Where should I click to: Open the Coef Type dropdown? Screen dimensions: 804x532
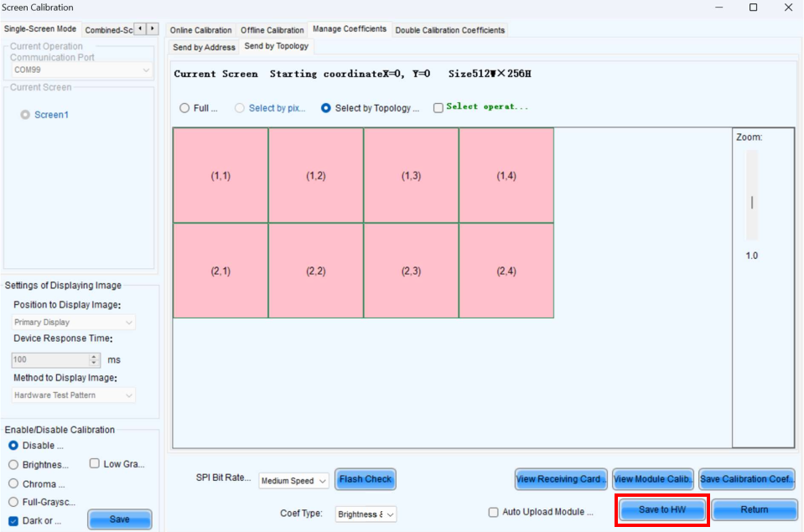[x=366, y=514]
